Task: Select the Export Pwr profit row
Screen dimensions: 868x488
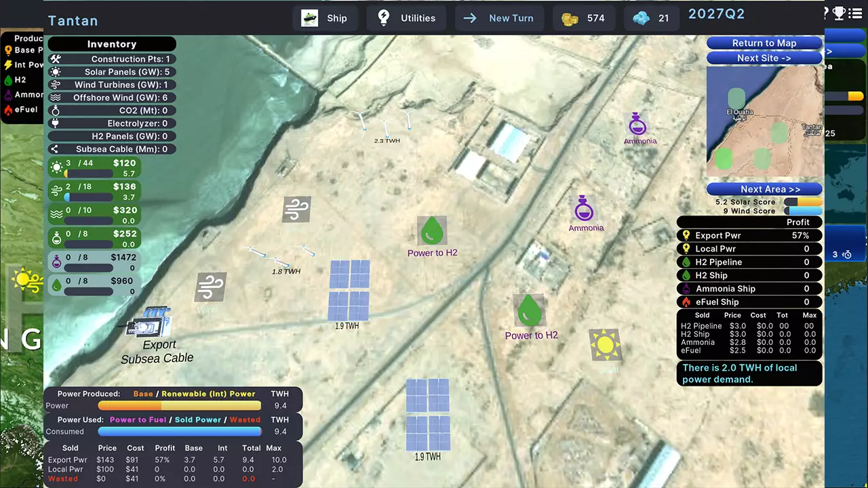Action: tap(749, 235)
